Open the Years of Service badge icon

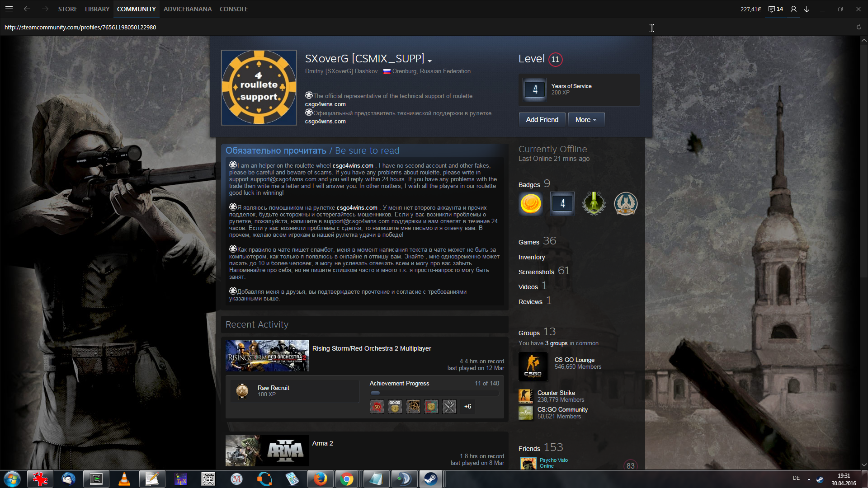(535, 89)
